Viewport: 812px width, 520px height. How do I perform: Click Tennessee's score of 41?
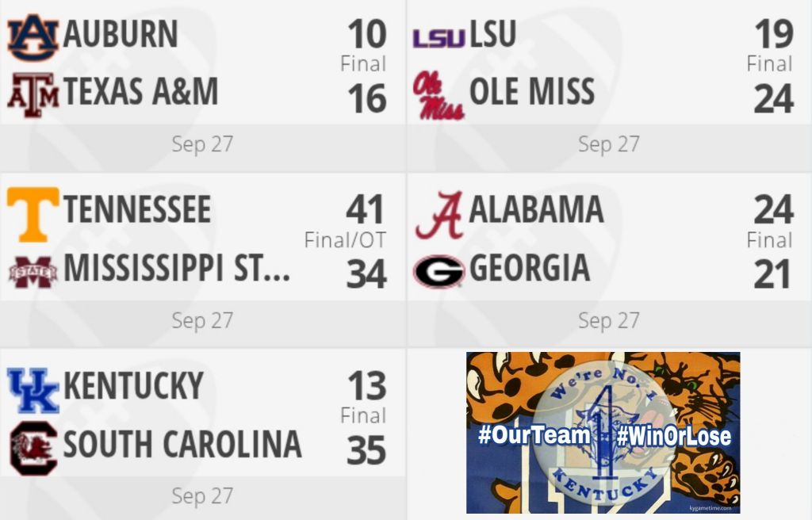pyautogui.click(x=366, y=210)
